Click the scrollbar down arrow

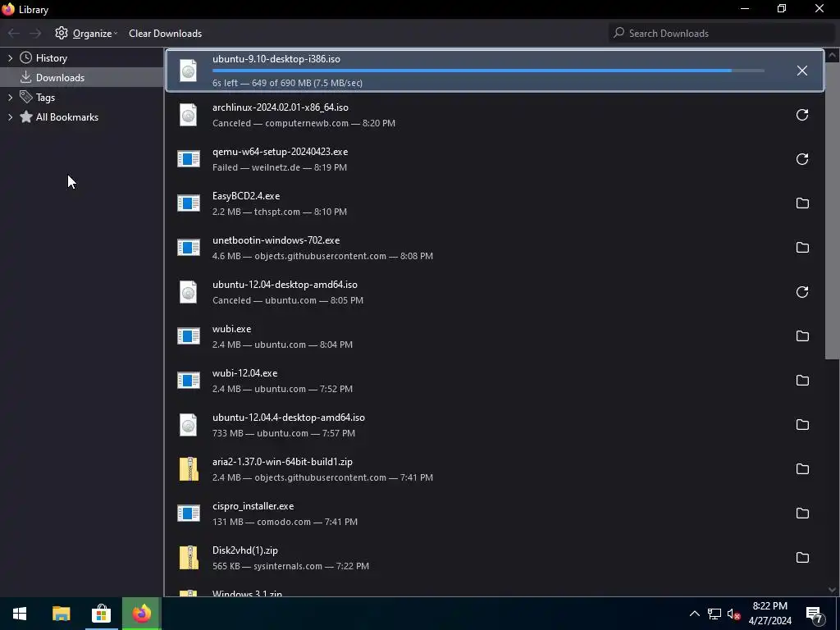(832, 589)
